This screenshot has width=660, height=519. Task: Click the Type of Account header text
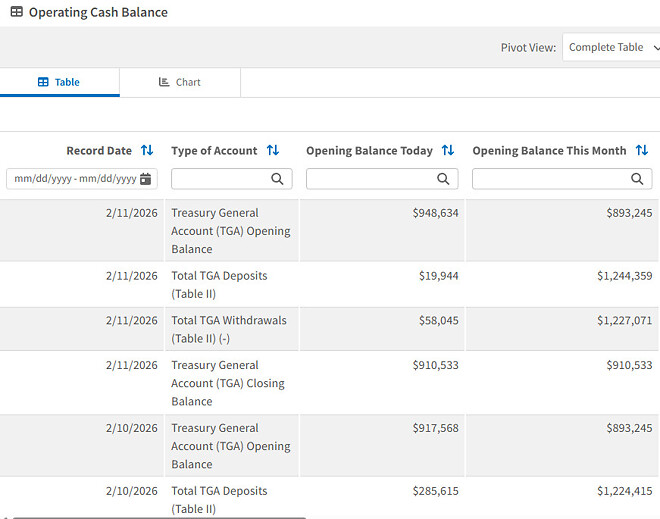pos(214,151)
